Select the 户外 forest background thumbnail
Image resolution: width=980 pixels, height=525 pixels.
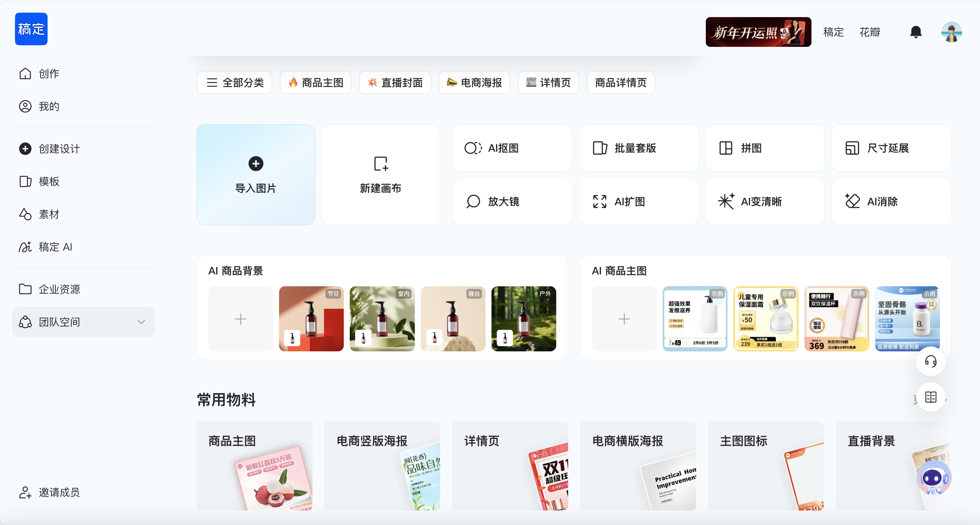click(523, 319)
